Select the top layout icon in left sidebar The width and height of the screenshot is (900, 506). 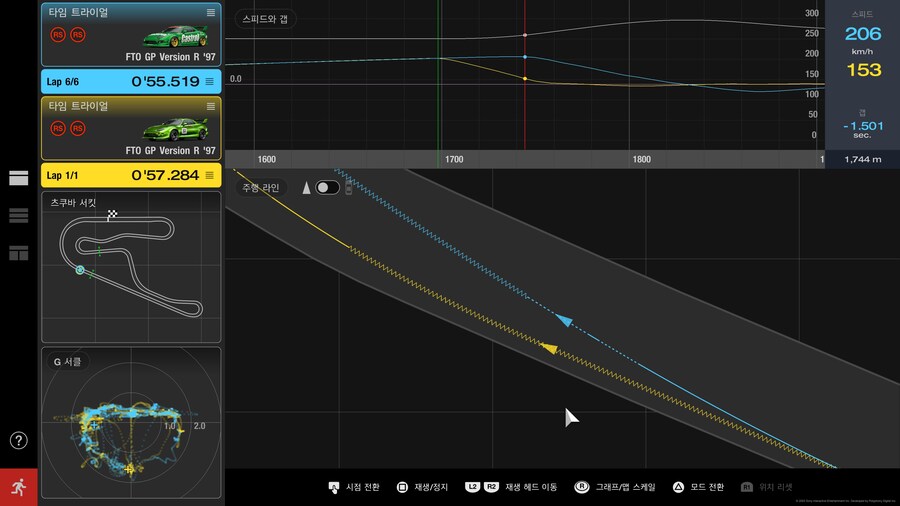click(x=18, y=178)
